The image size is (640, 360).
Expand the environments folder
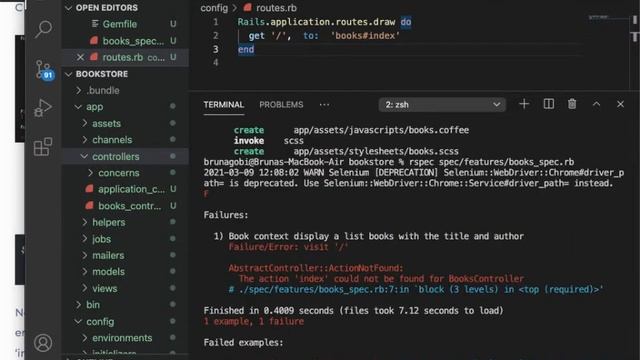[84, 338]
